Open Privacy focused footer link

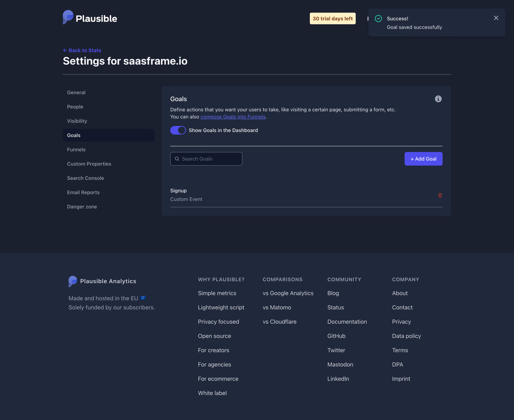coord(218,322)
